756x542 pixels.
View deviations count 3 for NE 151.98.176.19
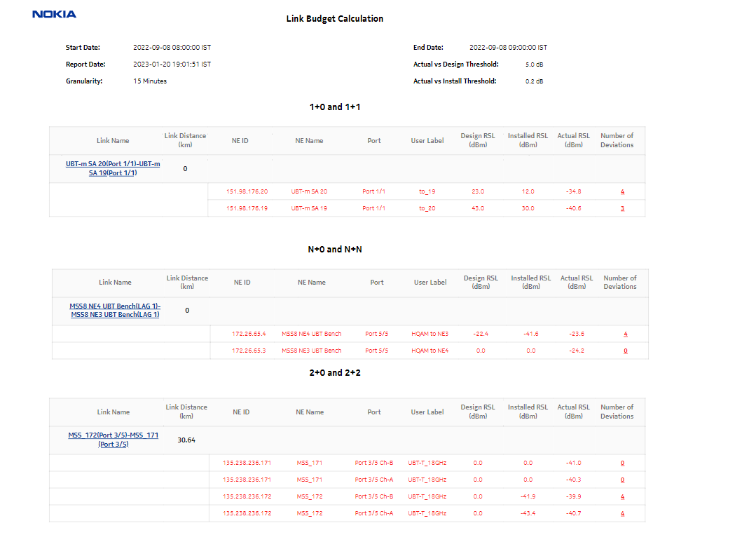pos(621,208)
